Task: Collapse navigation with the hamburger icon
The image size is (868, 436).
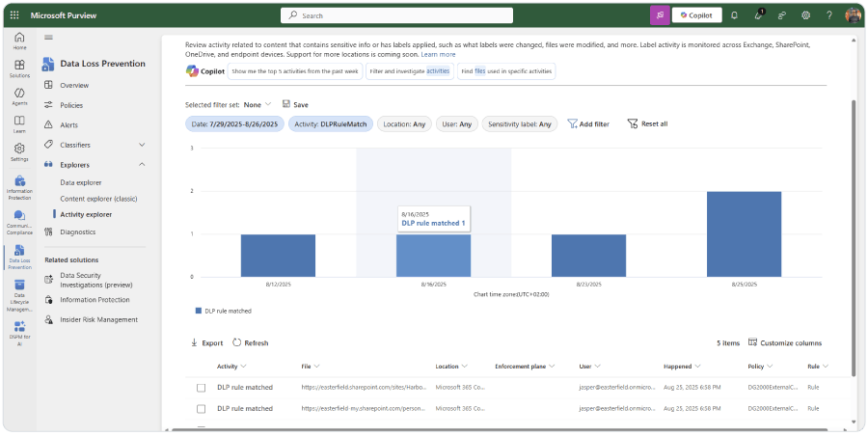Action: 48,37
